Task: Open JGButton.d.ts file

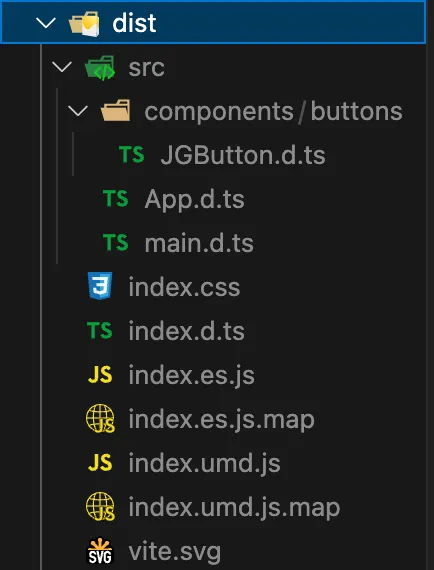Action: 243,155
